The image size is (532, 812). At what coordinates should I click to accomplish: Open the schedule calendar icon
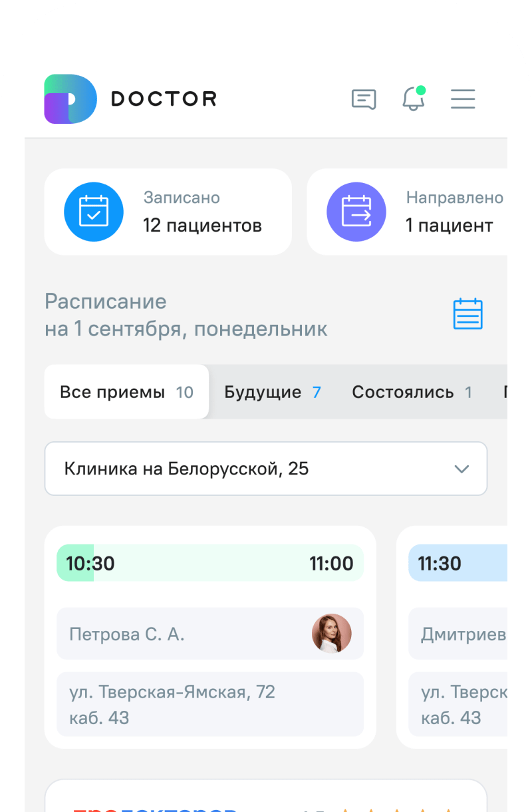[467, 314]
